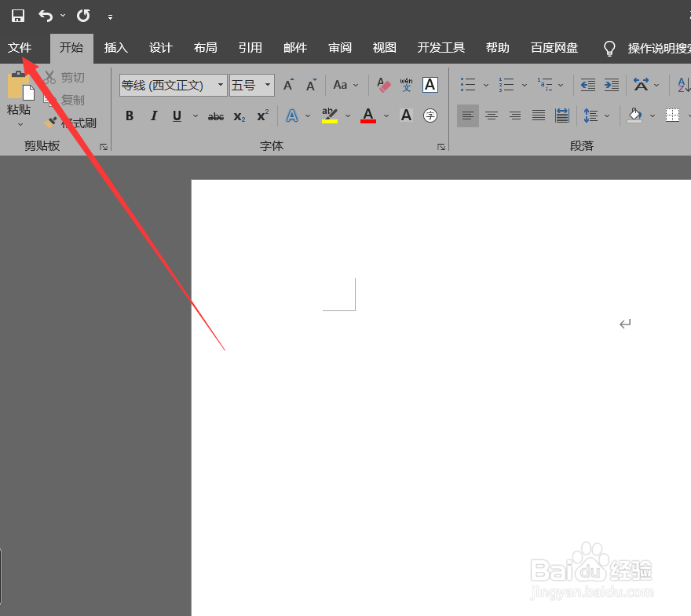Open the font name combo box 等线
The height and width of the screenshot is (616, 691).
[x=174, y=85]
